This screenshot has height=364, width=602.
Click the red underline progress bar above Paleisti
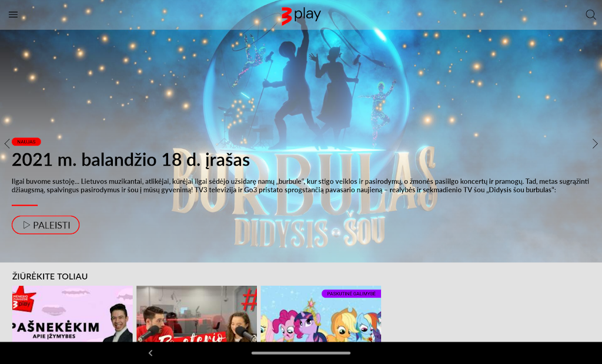(x=25, y=205)
